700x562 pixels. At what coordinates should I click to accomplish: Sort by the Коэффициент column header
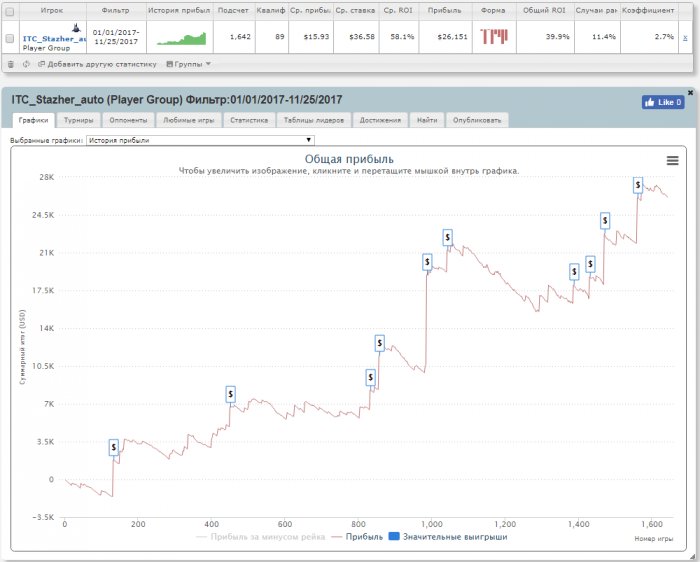tap(648, 10)
